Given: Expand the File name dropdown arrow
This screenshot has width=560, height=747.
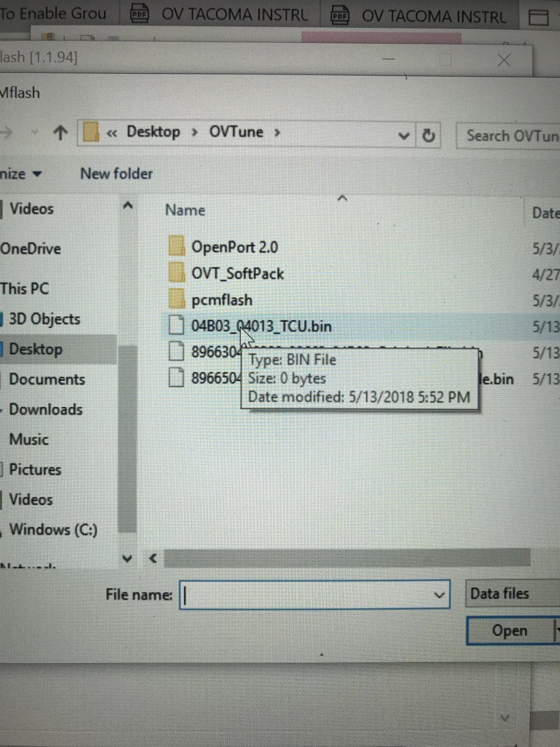Looking at the screenshot, I should click(439, 595).
